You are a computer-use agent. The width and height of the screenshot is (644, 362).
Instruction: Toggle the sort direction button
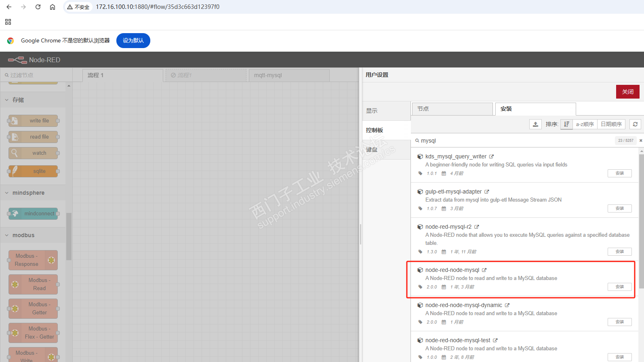tap(566, 124)
